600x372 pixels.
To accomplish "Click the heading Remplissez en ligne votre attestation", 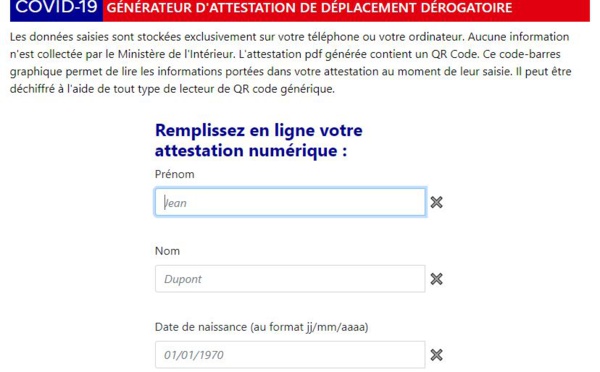I will 259,140.
